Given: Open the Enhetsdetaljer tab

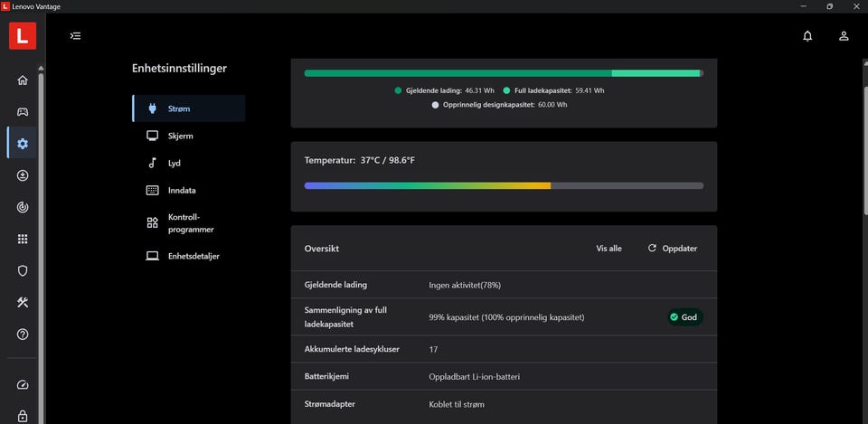Looking at the screenshot, I should tap(189, 256).
